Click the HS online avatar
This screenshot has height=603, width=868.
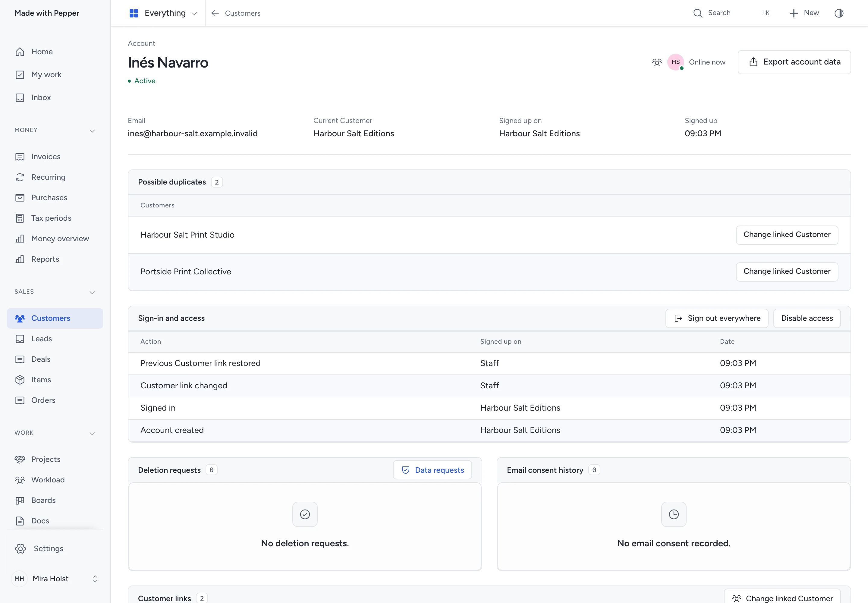coord(676,62)
